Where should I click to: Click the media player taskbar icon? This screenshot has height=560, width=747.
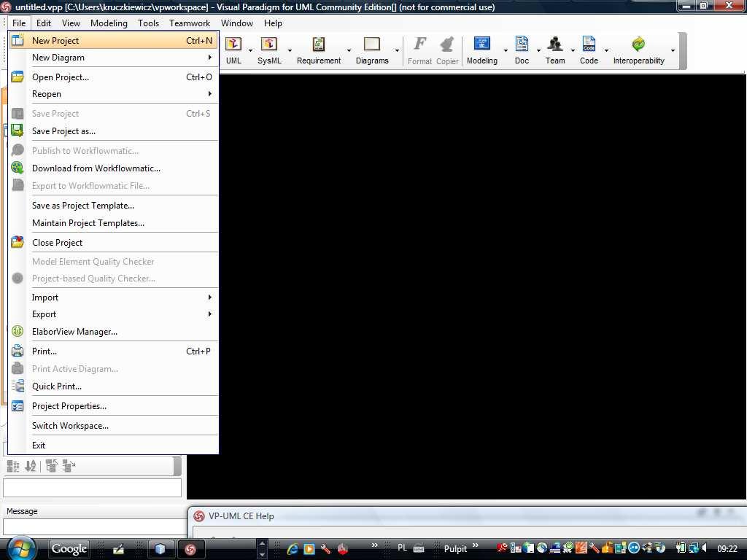309,549
